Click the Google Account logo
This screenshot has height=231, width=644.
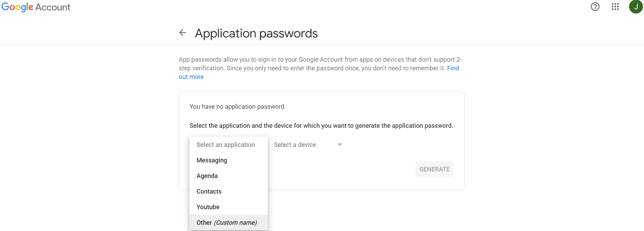click(36, 7)
